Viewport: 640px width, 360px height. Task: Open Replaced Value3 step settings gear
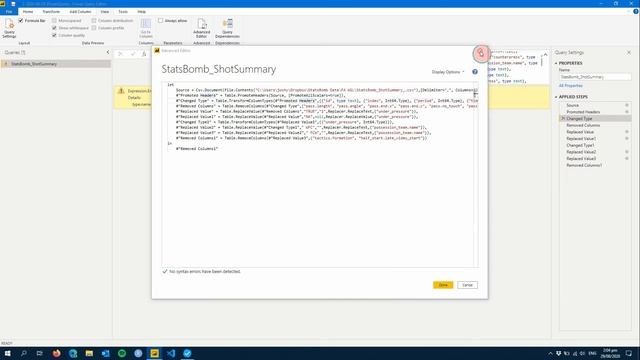point(627,158)
